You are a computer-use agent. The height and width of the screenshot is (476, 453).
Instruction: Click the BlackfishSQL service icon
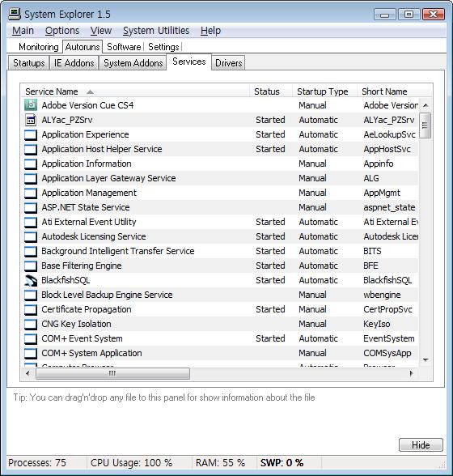(x=31, y=280)
